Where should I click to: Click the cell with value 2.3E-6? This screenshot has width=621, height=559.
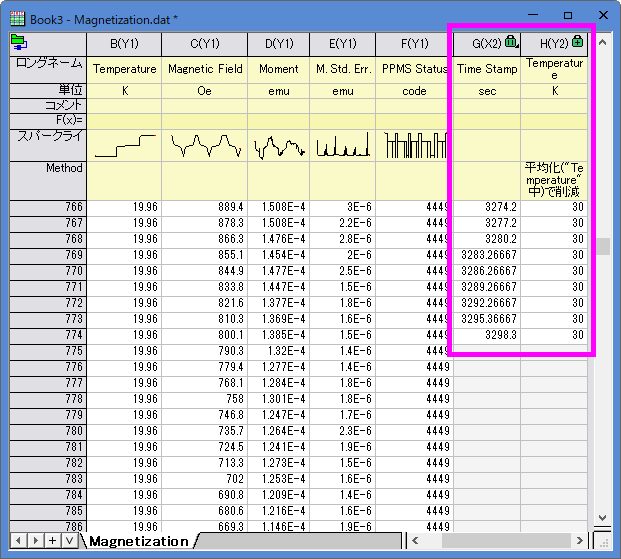343,431
